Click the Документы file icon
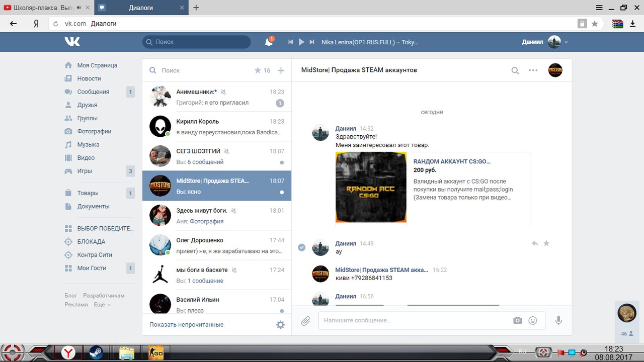The image size is (644, 362). [68, 206]
